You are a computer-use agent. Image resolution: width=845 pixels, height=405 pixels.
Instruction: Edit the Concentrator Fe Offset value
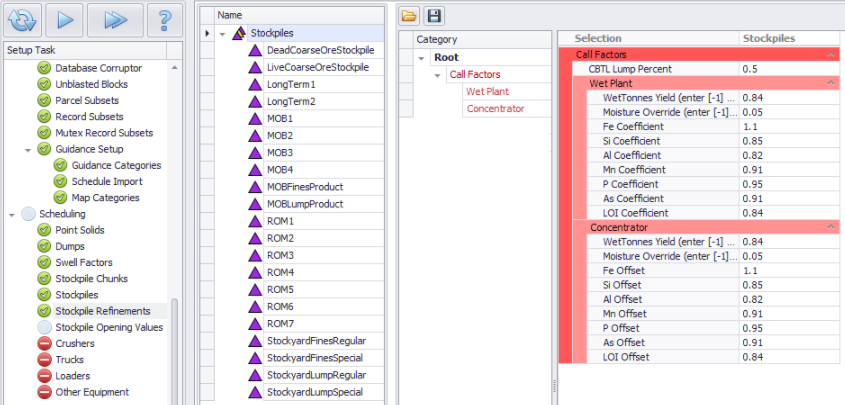coord(789,270)
